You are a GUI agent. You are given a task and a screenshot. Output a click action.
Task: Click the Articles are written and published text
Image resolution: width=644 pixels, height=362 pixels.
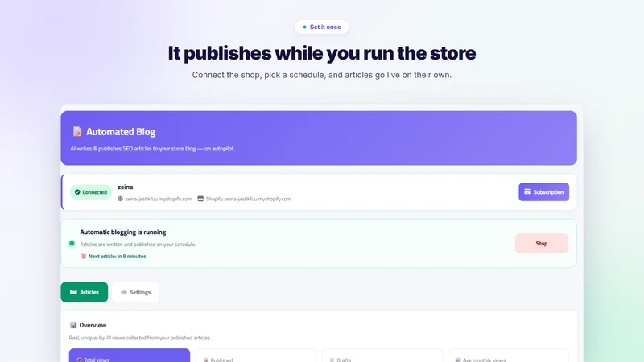[x=138, y=245]
